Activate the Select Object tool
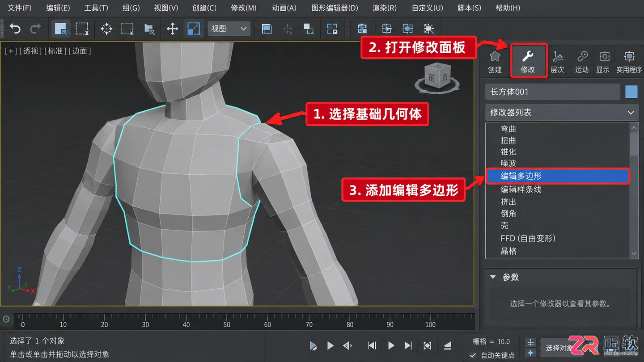This screenshot has width=644, height=362. click(x=60, y=29)
